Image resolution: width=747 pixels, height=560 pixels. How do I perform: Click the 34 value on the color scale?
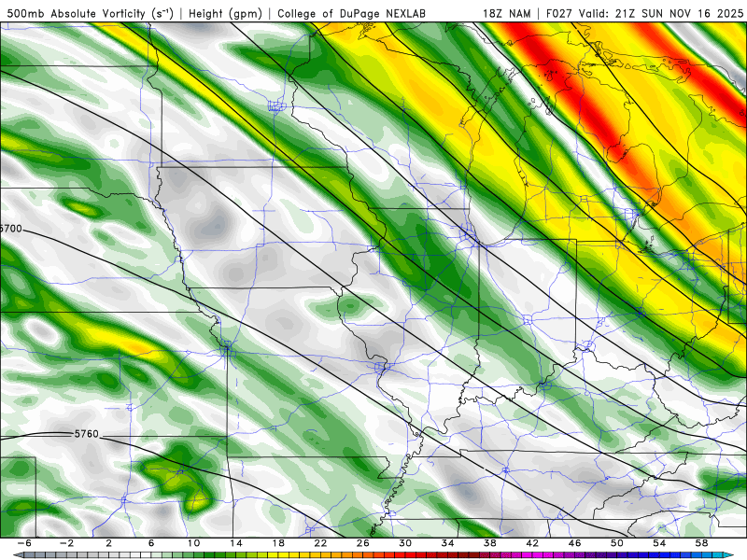(447, 543)
